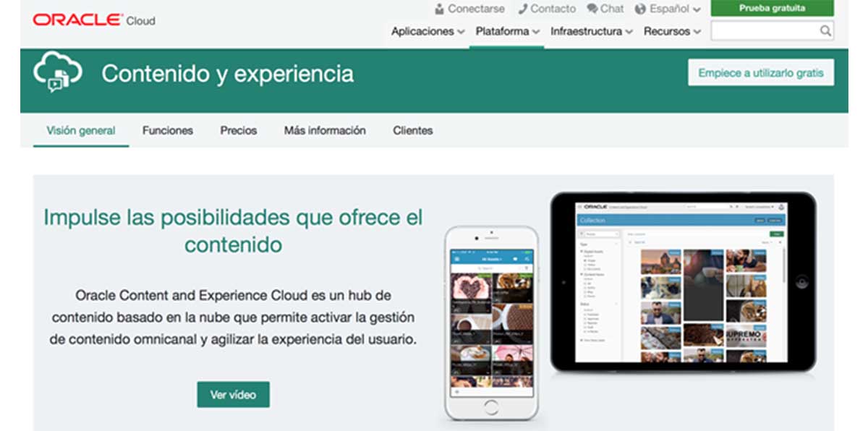The image size is (868, 431).
Task: Click the Contenido y experiencia title
Action: (x=228, y=73)
